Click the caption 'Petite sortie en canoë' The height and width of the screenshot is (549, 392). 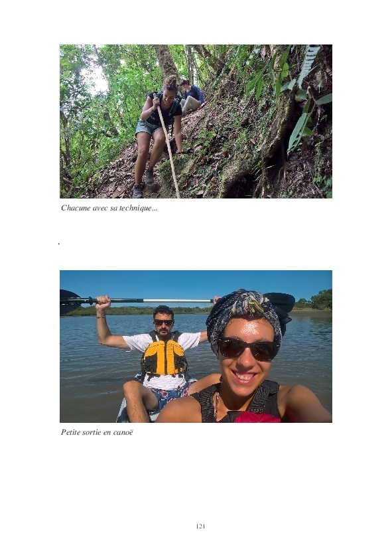tap(97, 432)
